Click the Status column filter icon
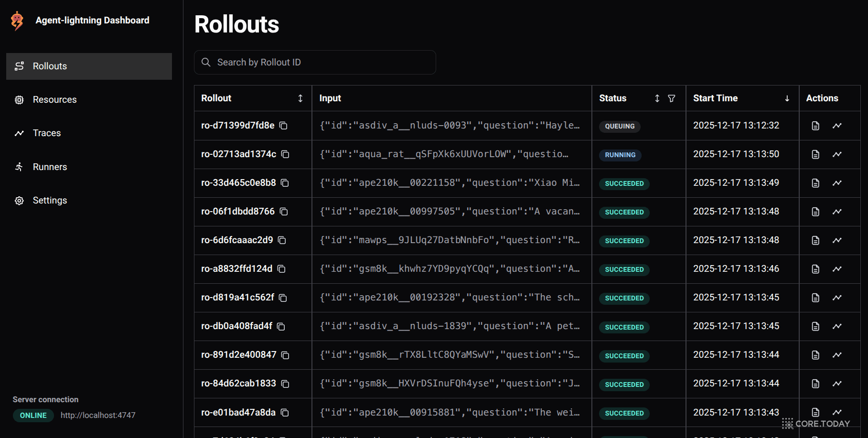The image size is (868, 438). point(672,98)
